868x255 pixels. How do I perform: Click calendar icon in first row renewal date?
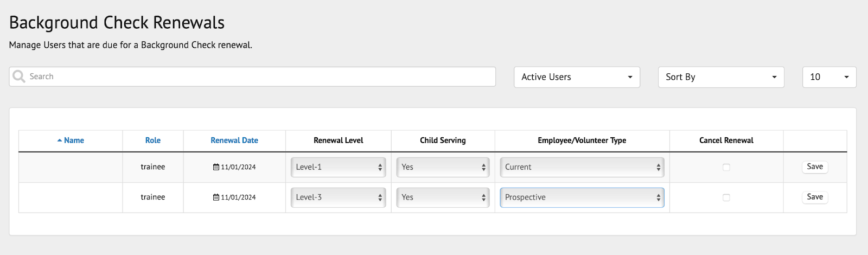(x=216, y=167)
